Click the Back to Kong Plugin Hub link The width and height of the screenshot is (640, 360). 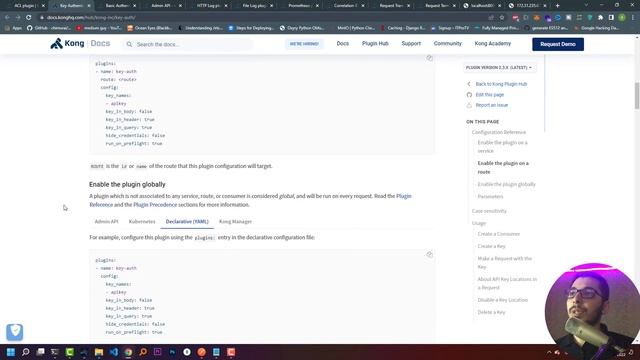(x=501, y=84)
